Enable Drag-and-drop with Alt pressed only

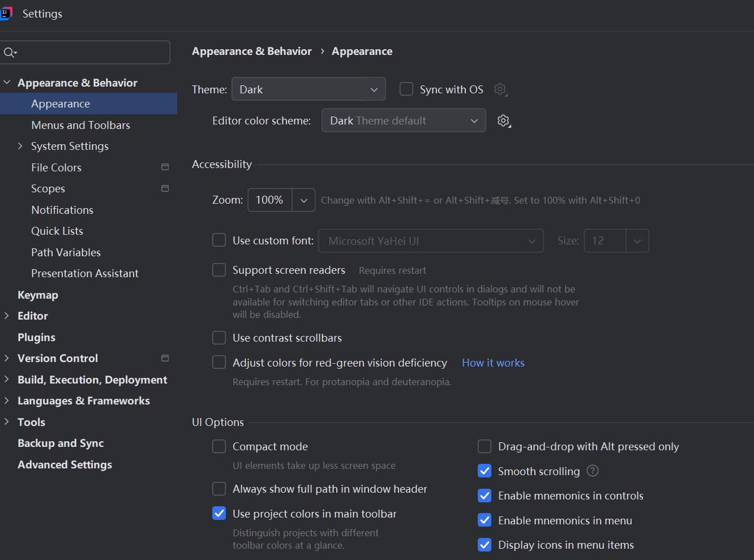coord(485,446)
